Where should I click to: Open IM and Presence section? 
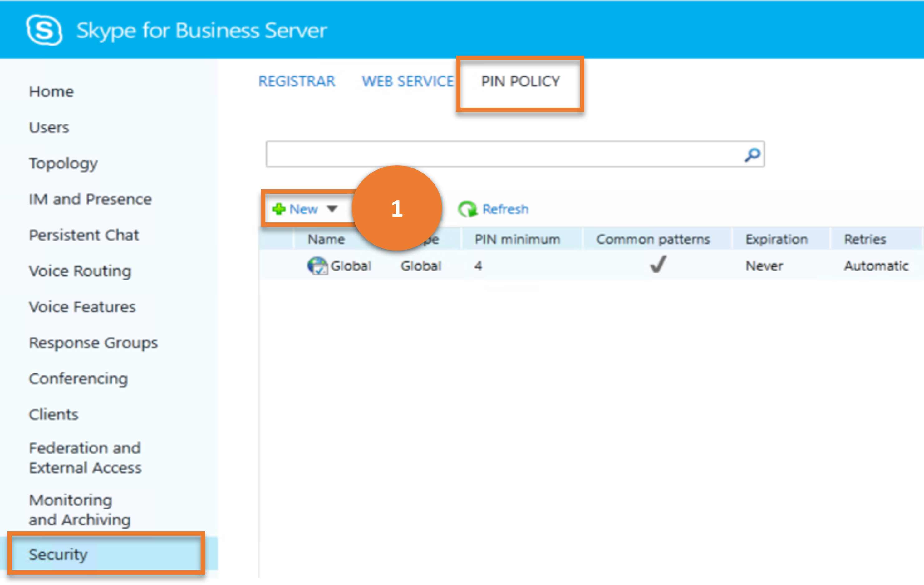[x=90, y=199]
